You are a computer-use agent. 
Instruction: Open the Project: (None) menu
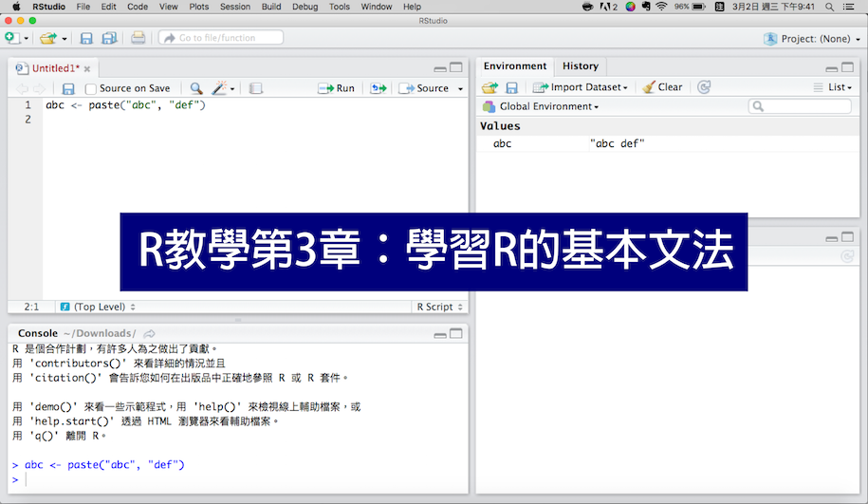pos(812,39)
